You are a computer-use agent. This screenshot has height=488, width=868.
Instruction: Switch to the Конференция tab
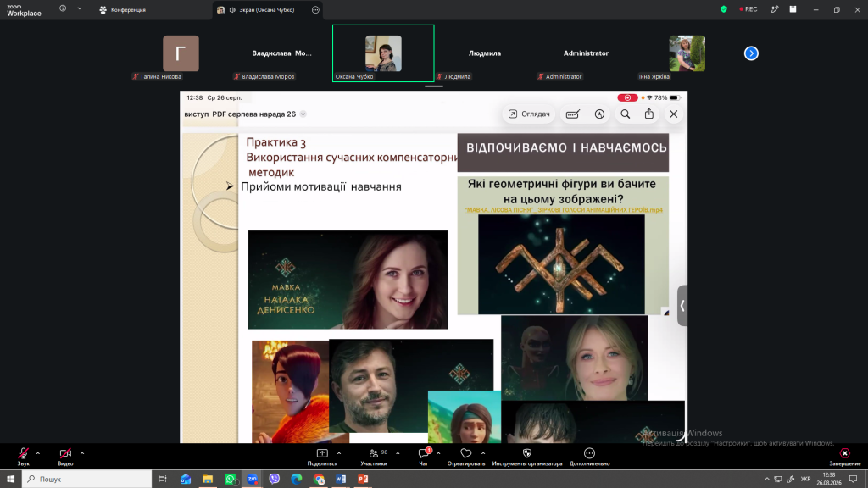point(122,10)
